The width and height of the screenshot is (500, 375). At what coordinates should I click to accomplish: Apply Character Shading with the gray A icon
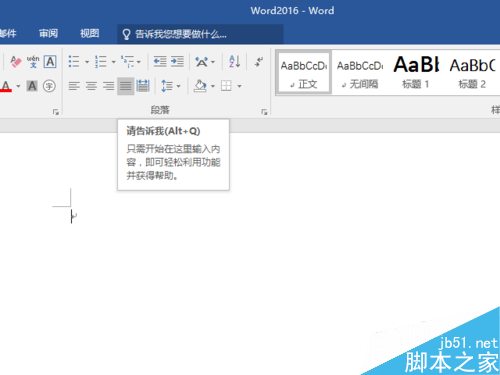coord(32,86)
